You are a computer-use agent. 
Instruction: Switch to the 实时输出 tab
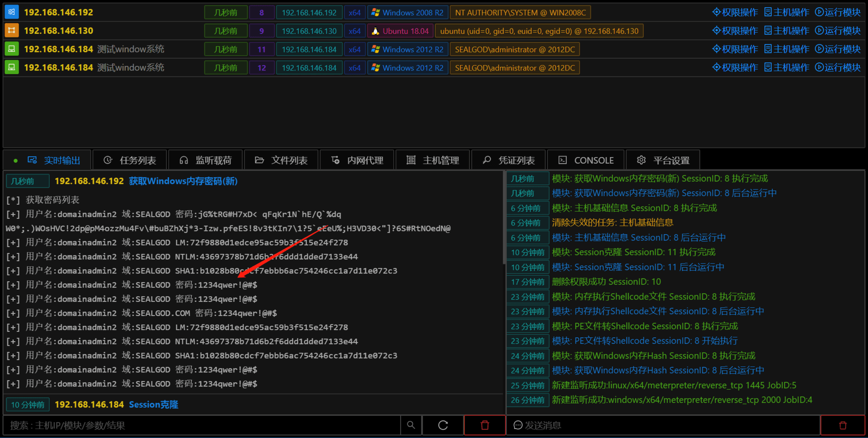click(x=47, y=160)
